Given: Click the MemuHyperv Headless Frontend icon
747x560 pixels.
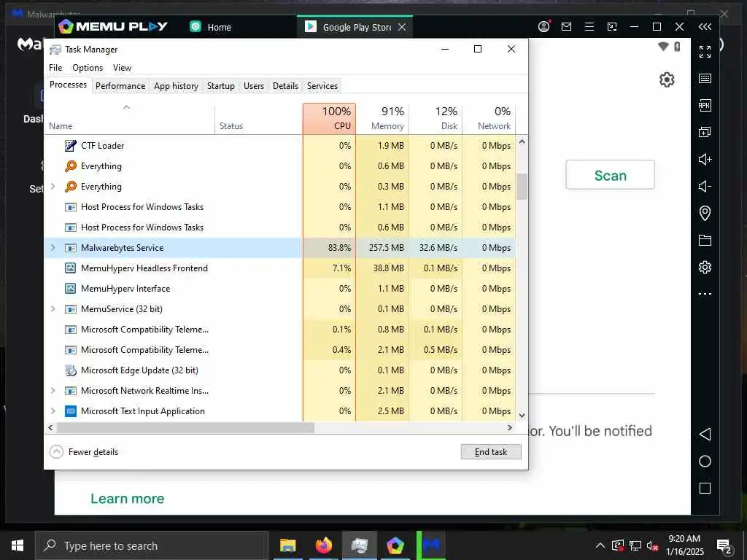Looking at the screenshot, I should coord(71,268).
